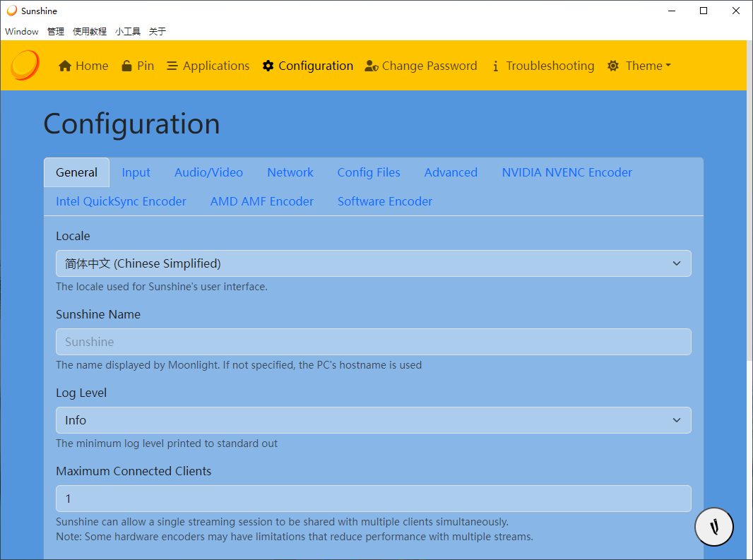Open the 小工具 menu
This screenshot has width=753, height=560.
(x=128, y=31)
